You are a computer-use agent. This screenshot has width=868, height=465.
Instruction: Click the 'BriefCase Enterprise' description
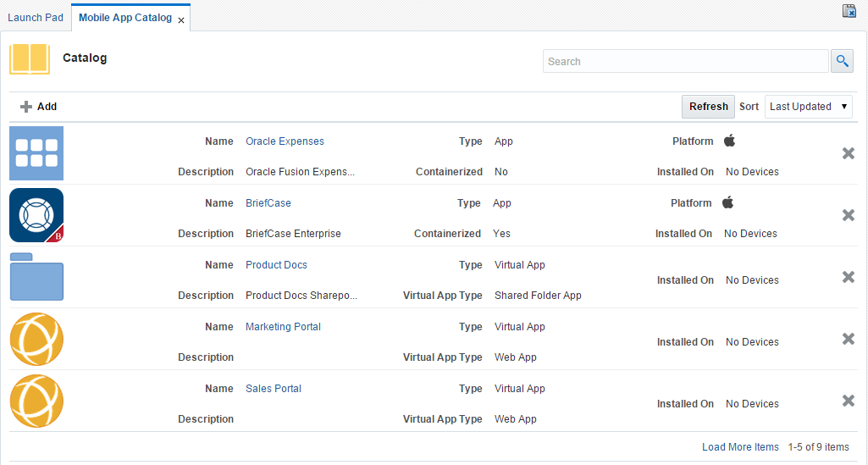click(x=293, y=234)
